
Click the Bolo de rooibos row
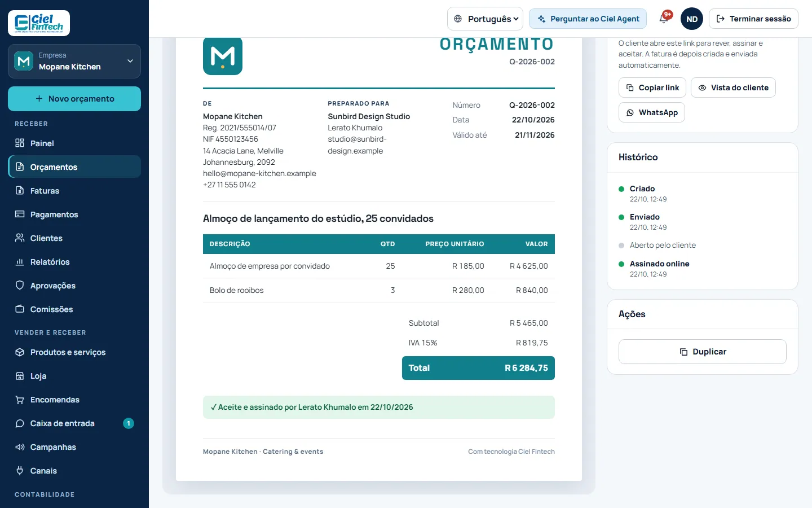click(379, 290)
